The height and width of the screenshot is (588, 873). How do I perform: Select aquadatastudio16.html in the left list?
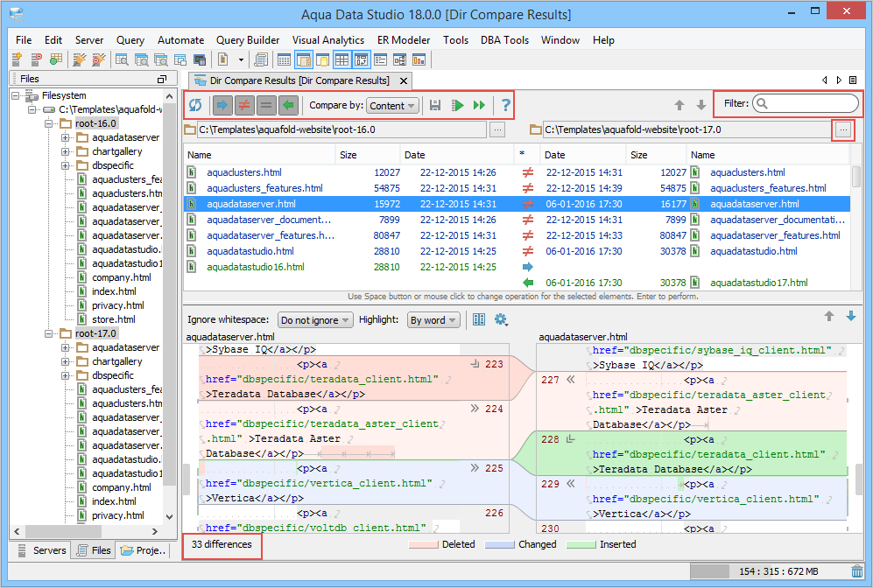click(x=255, y=267)
